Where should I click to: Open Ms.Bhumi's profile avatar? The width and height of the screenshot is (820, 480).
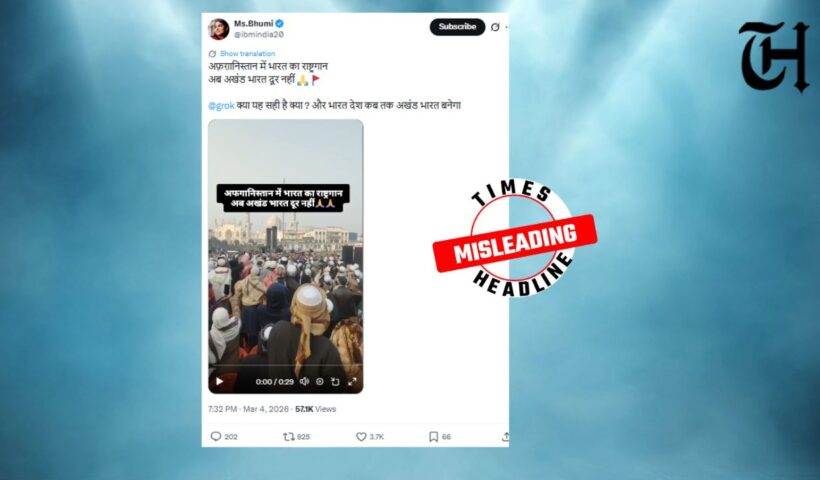[x=219, y=29]
